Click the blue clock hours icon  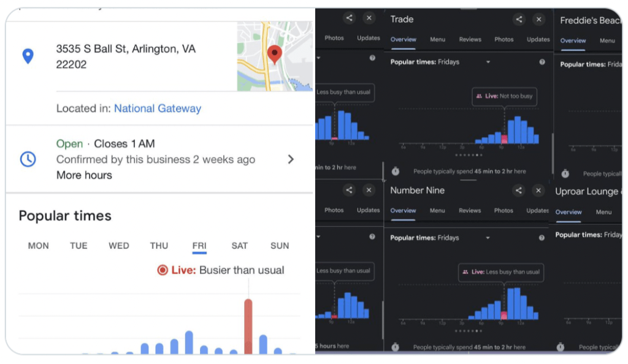(x=28, y=159)
